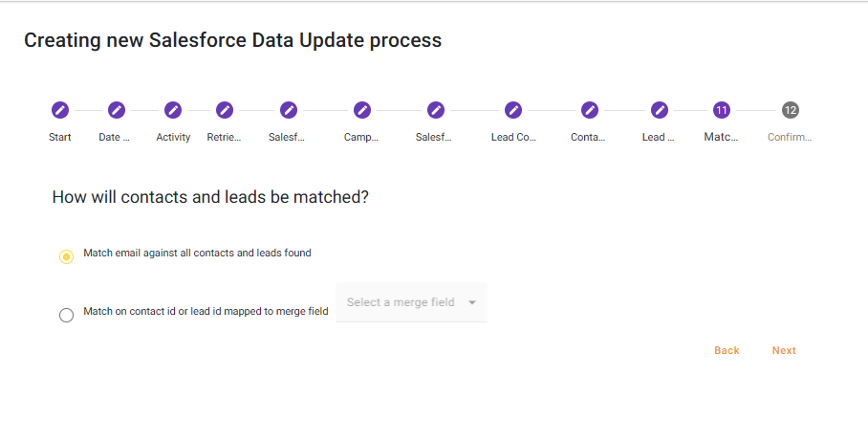Open the Activity step pencil icon
The height and width of the screenshot is (442, 868).
[173, 110]
